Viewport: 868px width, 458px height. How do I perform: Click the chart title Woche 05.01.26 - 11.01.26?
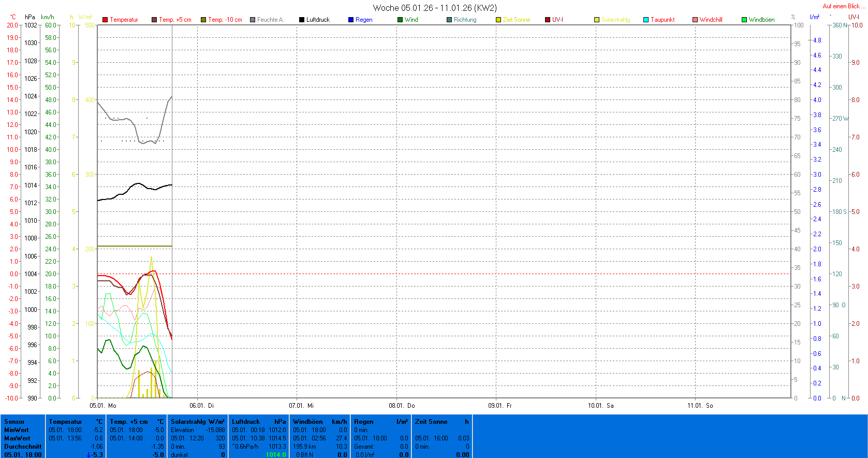(434, 8)
